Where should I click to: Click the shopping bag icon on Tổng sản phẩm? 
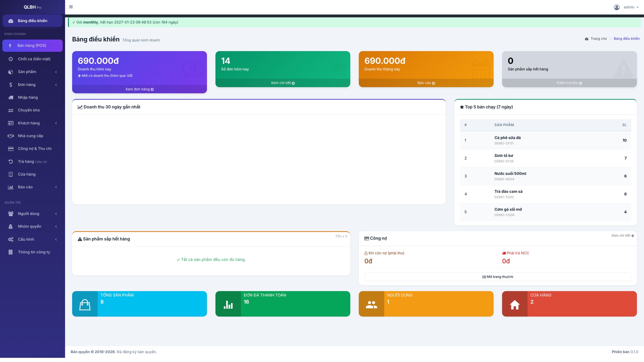pos(85,304)
